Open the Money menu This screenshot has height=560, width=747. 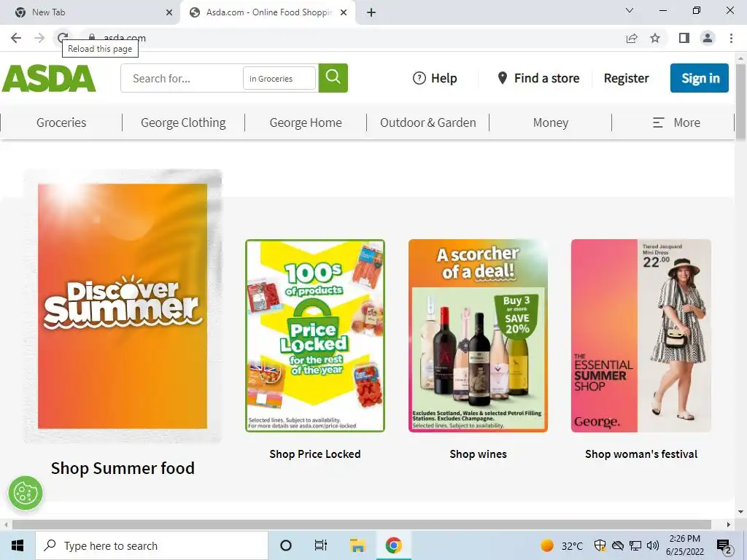click(x=551, y=122)
